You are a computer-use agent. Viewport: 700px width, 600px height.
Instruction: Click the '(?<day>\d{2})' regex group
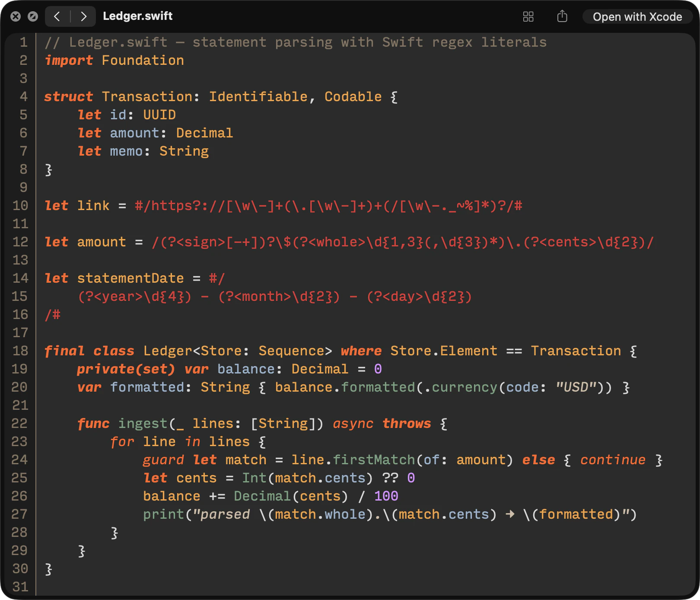click(x=419, y=297)
